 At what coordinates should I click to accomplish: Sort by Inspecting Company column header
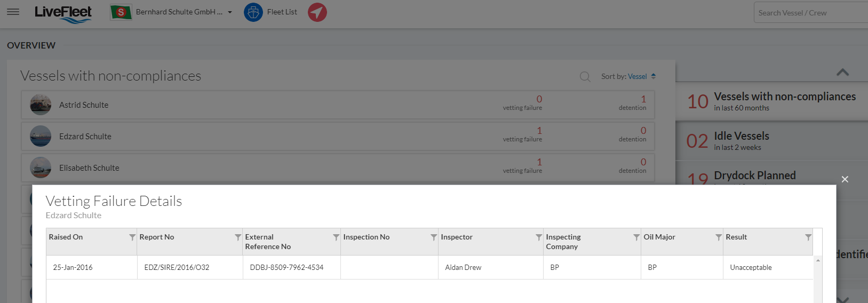563,242
